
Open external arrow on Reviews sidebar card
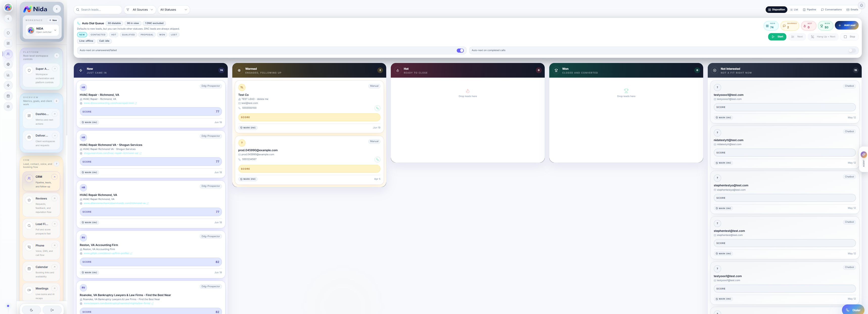(54, 198)
